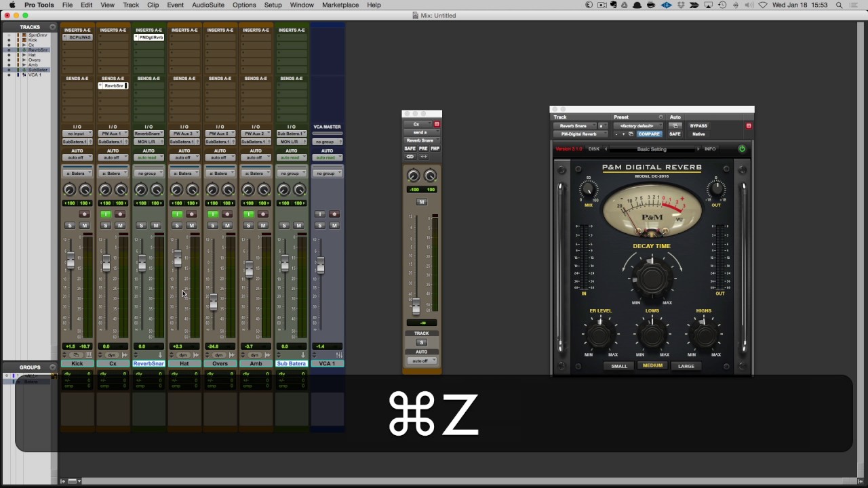Click the LOWS knob

tap(652, 334)
